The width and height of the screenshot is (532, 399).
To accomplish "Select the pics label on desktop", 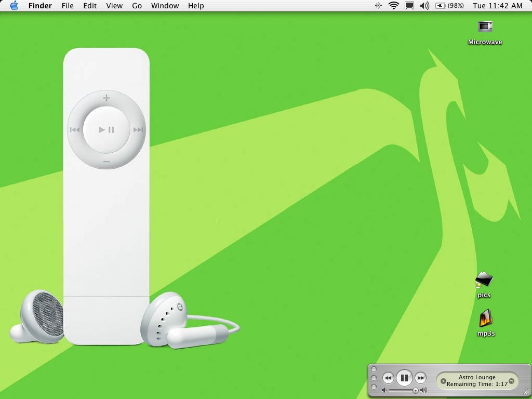I will 484,295.
